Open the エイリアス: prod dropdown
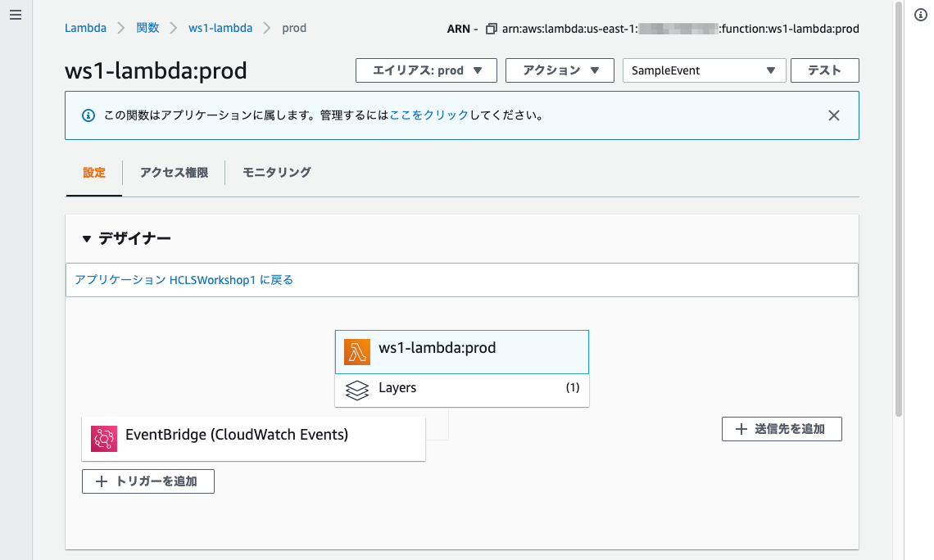The width and height of the screenshot is (934, 560). click(x=427, y=70)
